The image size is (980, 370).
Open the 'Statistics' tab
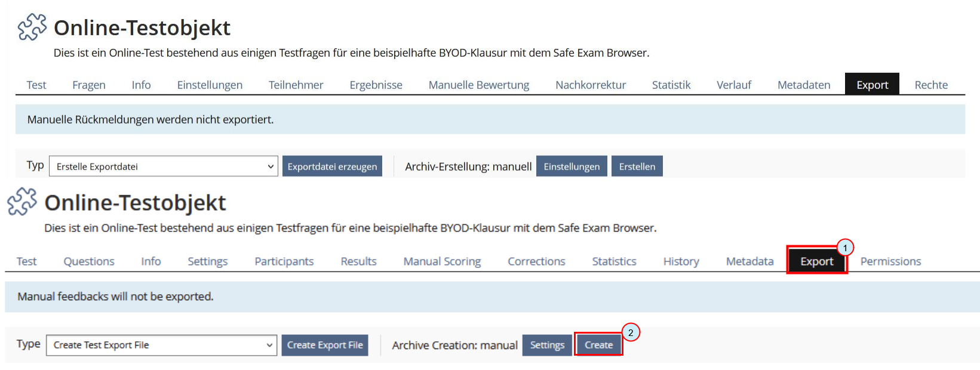click(x=614, y=261)
